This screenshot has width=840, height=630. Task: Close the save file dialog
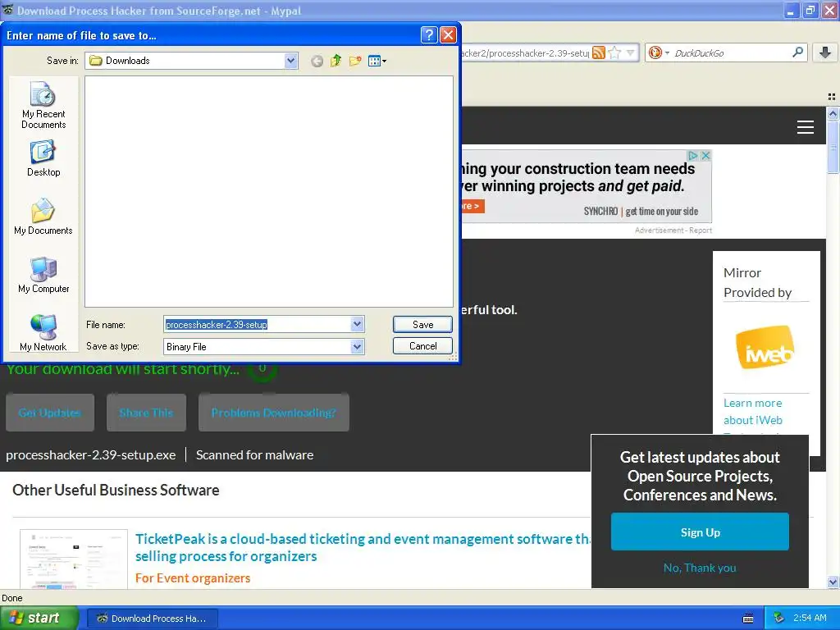point(448,35)
